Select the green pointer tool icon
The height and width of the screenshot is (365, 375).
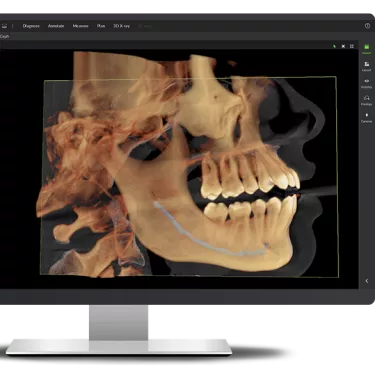(334, 46)
